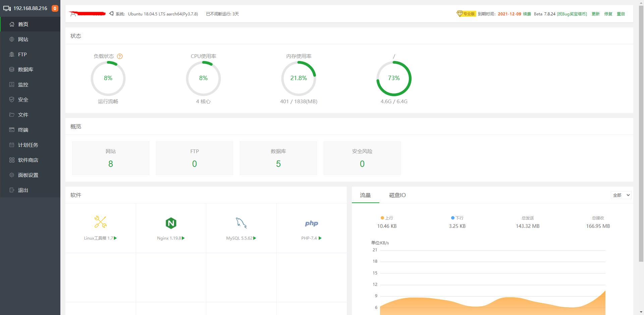Open 数据库 in the sidebar menu
The height and width of the screenshot is (315, 644).
(30, 69)
